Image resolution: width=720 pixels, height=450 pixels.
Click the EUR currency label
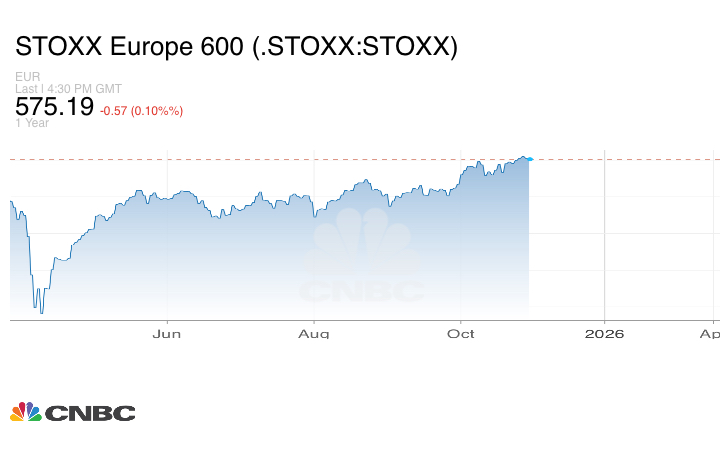click(26, 77)
